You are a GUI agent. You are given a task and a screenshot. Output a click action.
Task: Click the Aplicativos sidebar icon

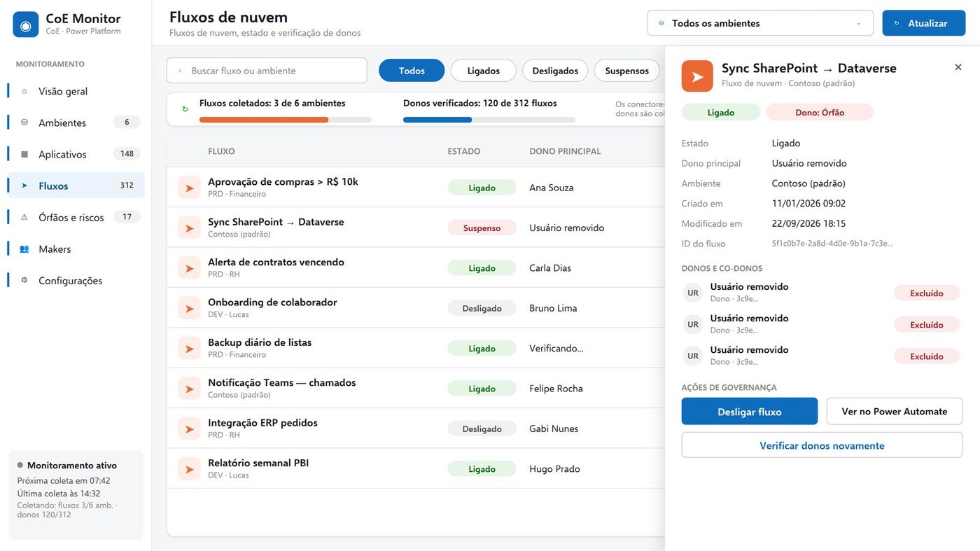point(24,154)
